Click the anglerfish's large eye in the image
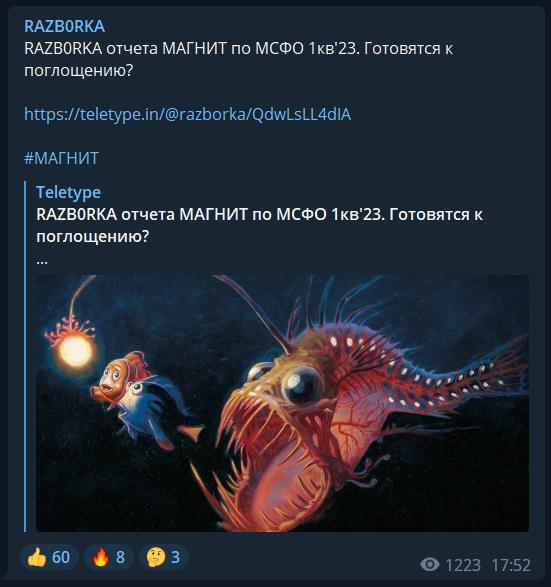This screenshot has height=587, width=551. tap(302, 385)
